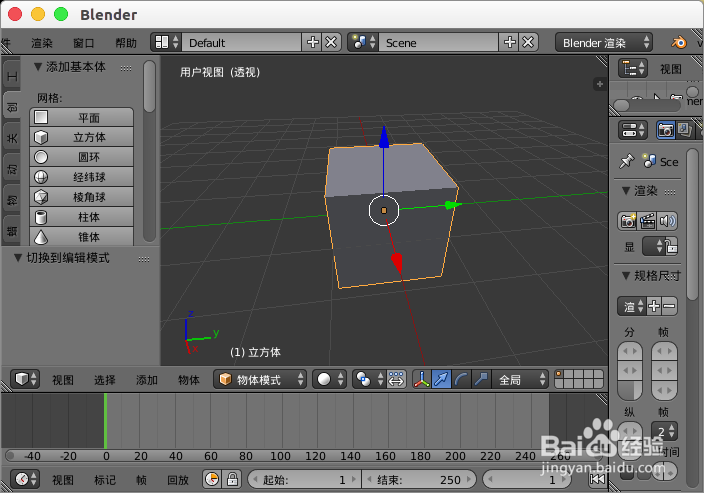Click the green current frame marker
The width and height of the screenshot is (704, 493).
point(106,420)
